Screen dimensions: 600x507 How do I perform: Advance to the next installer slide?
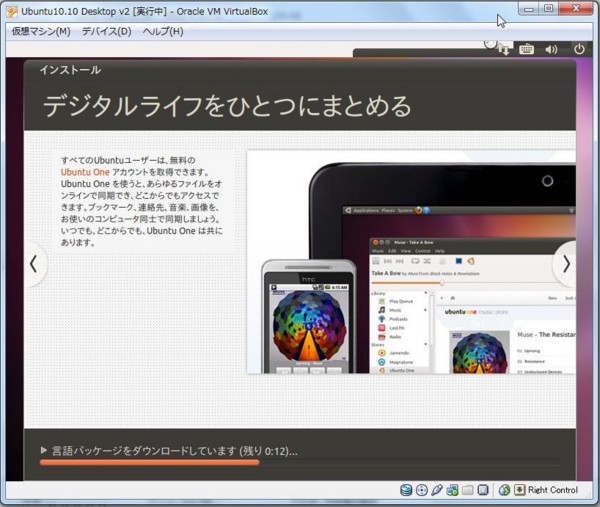point(566,264)
